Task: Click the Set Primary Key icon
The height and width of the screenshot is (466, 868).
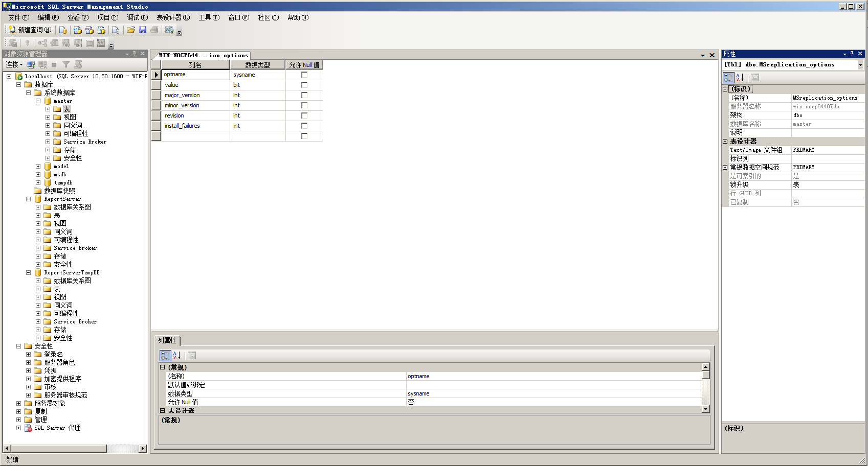Action: (x=28, y=43)
